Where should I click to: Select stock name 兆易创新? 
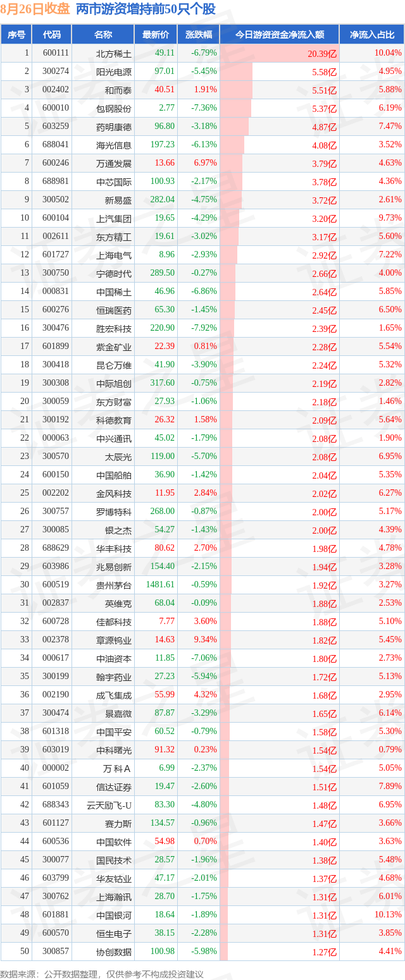point(114,567)
